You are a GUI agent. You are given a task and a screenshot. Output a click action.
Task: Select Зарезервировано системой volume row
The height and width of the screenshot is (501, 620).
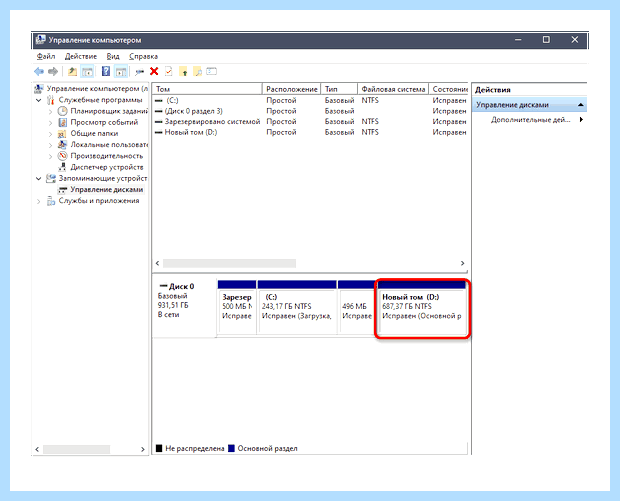pos(310,121)
